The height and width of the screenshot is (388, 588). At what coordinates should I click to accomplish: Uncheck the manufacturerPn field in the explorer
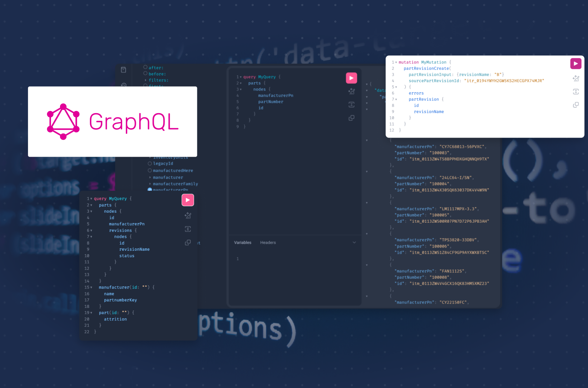tap(150, 190)
